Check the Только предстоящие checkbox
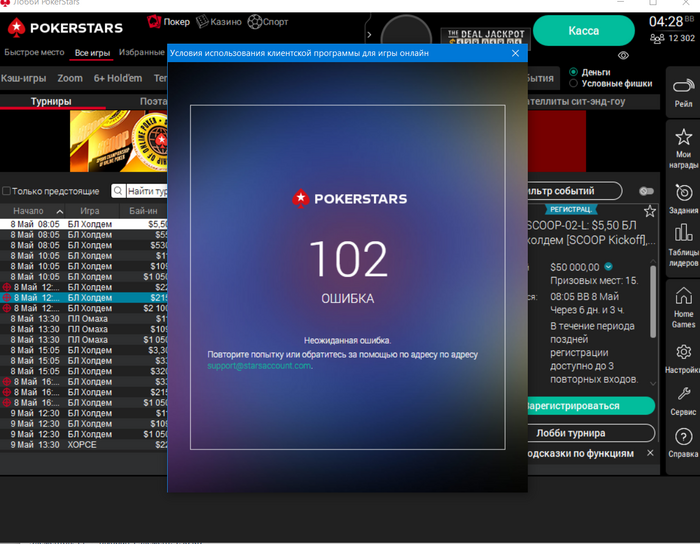 (6, 191)
